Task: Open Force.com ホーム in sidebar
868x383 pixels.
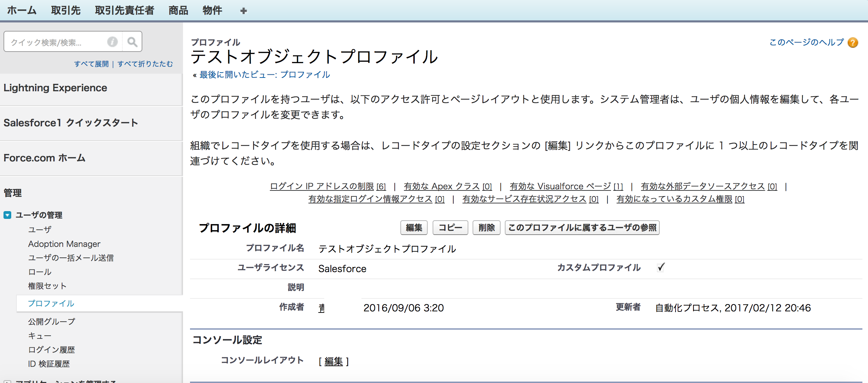Action: pyautogui.click(x=45, y=158)
